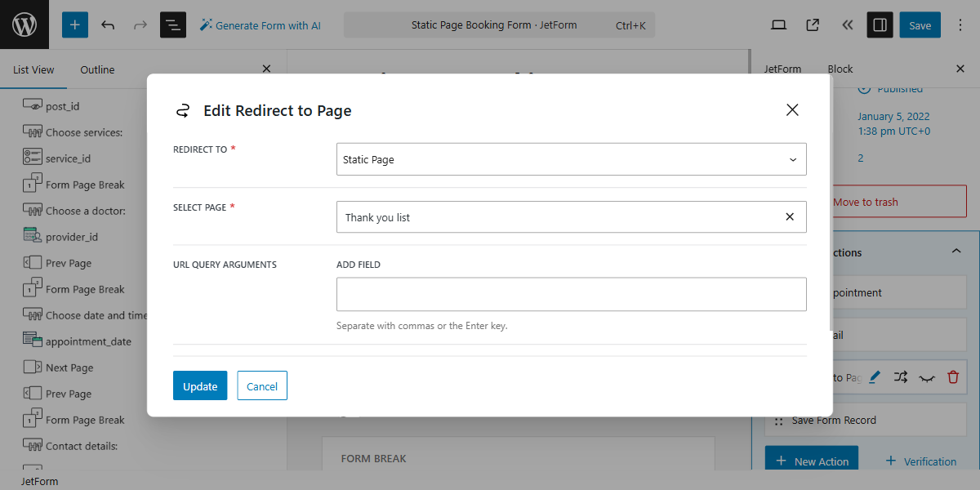Image resolution: width=980 pixels, height=490 pixels.
Task: Switch to the Block tab
Action: click(840, 69)
